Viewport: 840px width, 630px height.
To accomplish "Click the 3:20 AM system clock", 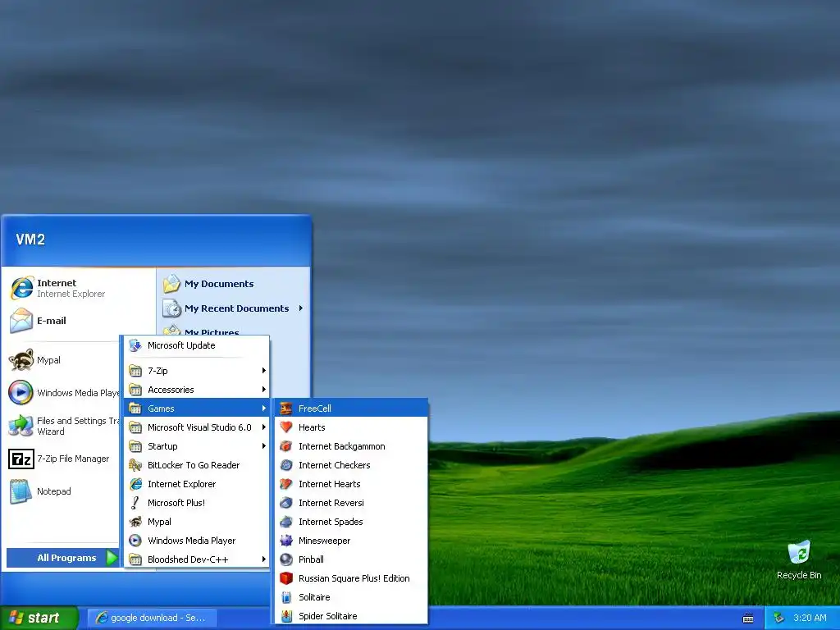I will tap(810, 618).
